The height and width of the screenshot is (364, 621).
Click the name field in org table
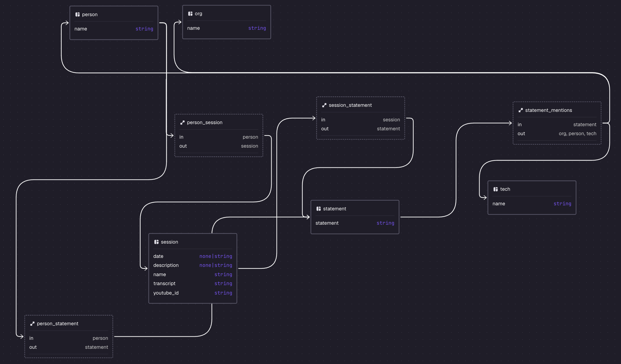click(226, 28)
